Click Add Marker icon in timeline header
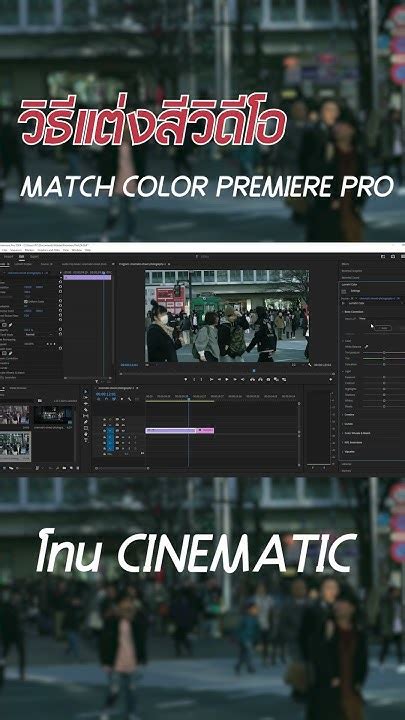The width and height of the screenshot is (405, 720). 122,399
